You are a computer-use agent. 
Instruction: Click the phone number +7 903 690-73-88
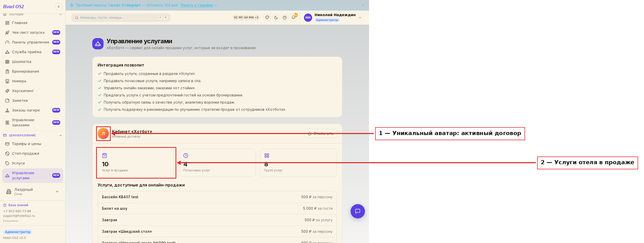17,211
